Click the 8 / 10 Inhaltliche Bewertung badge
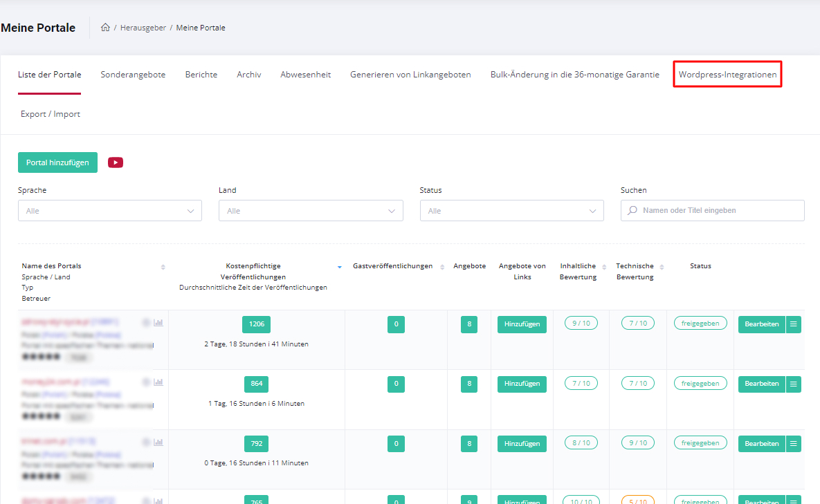 click(x=581, y=443)
